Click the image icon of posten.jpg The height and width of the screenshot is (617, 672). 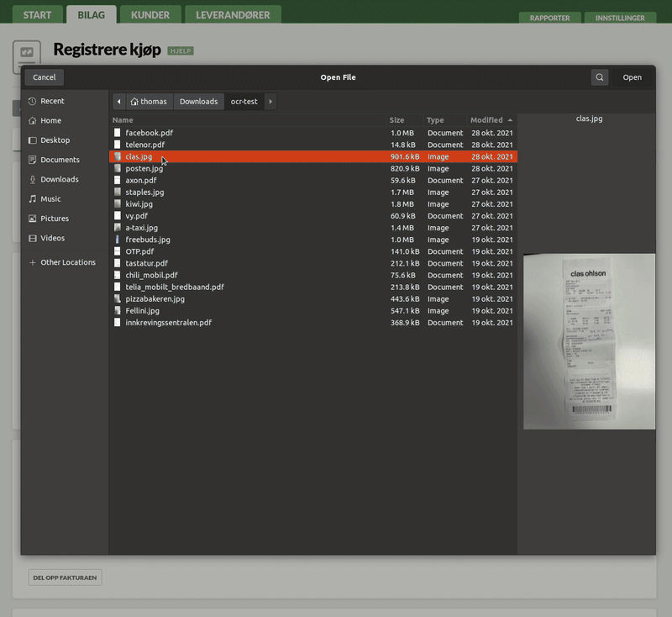(x=117, y=168)
